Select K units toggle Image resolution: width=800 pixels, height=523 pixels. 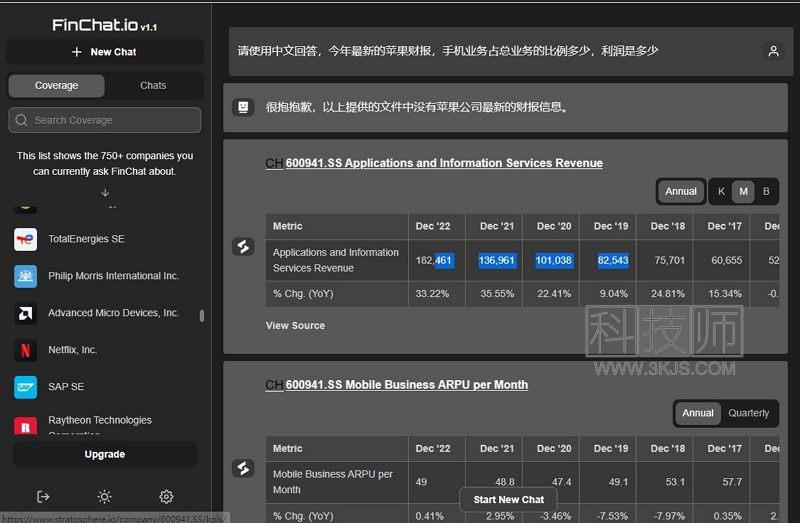click(721, 191)
